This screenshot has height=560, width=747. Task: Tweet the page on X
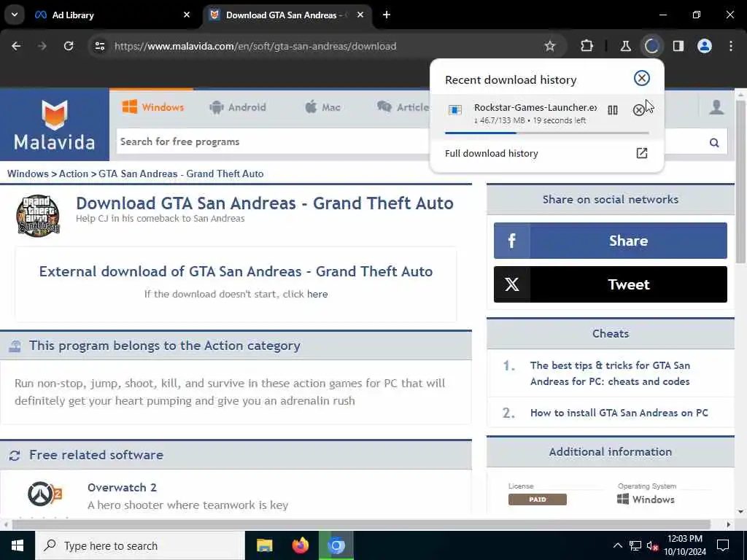pos(611,284)
